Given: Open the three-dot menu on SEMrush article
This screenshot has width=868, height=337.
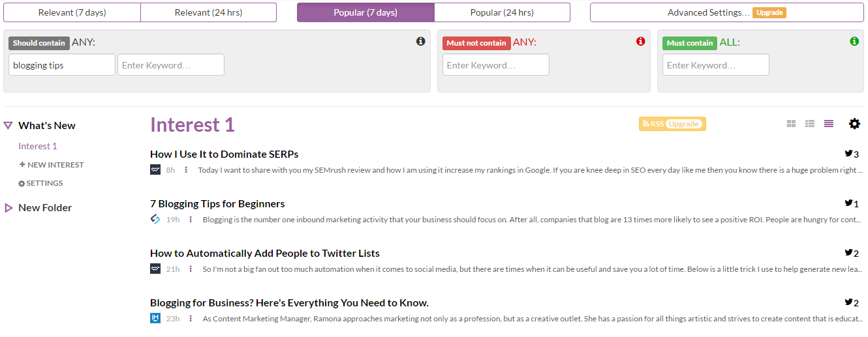Looking at the screenshot, I should click(186, 170).
